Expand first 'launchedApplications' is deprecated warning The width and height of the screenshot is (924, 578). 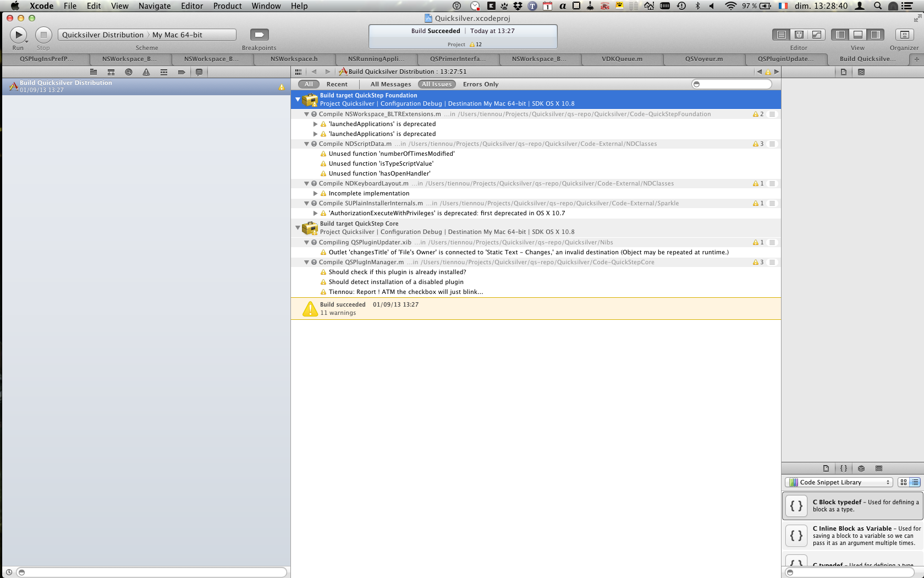tap(315, 124)
